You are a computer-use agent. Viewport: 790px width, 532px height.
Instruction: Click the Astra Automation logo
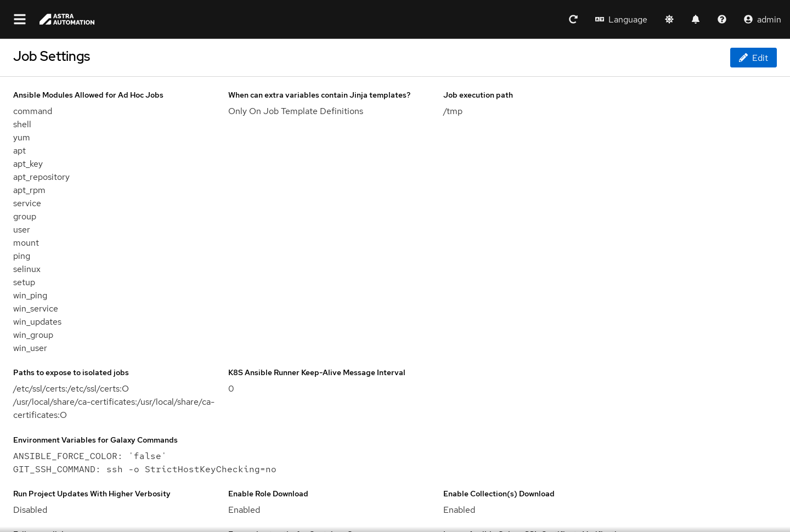pyautogui.click(x=67, y=19)
